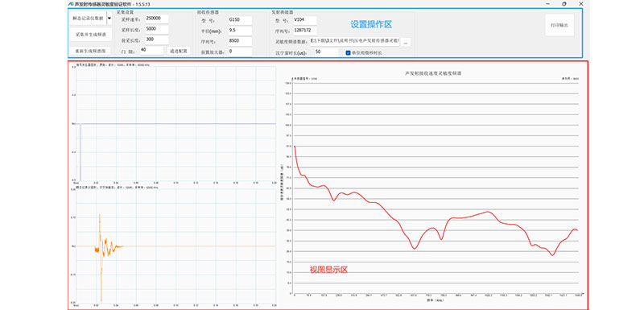644x310 pixels.
Task: Edit transmitter serial number field 1287172
Action: point(305,31)
